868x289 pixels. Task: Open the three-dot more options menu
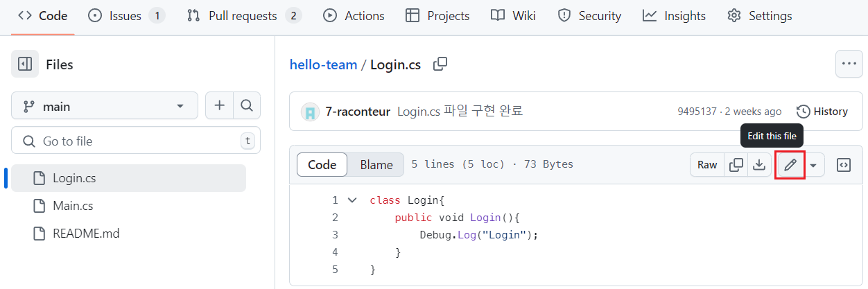[x=849, y=64]
